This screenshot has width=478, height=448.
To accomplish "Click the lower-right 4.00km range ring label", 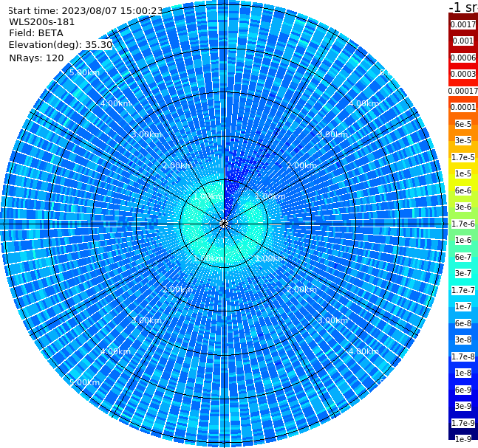I will coord(363,351).
